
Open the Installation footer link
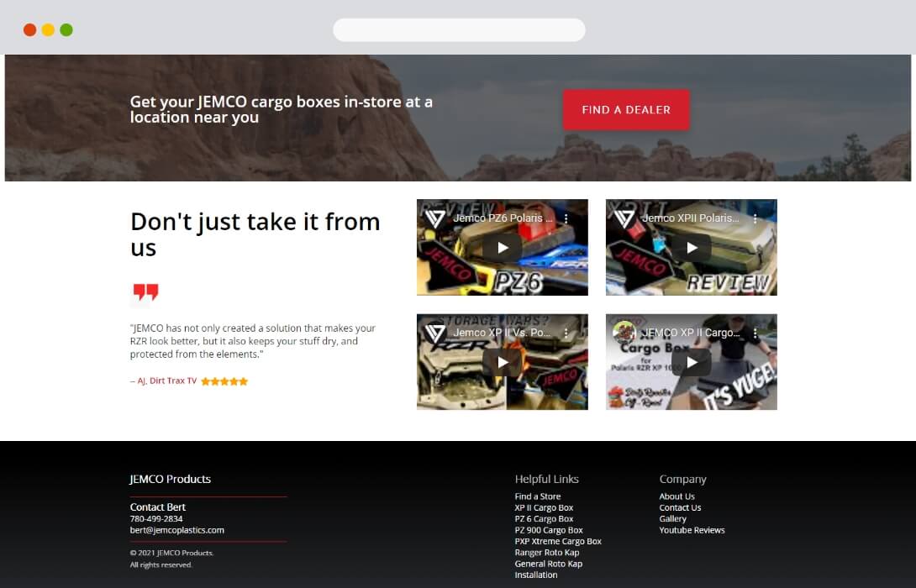535,575
